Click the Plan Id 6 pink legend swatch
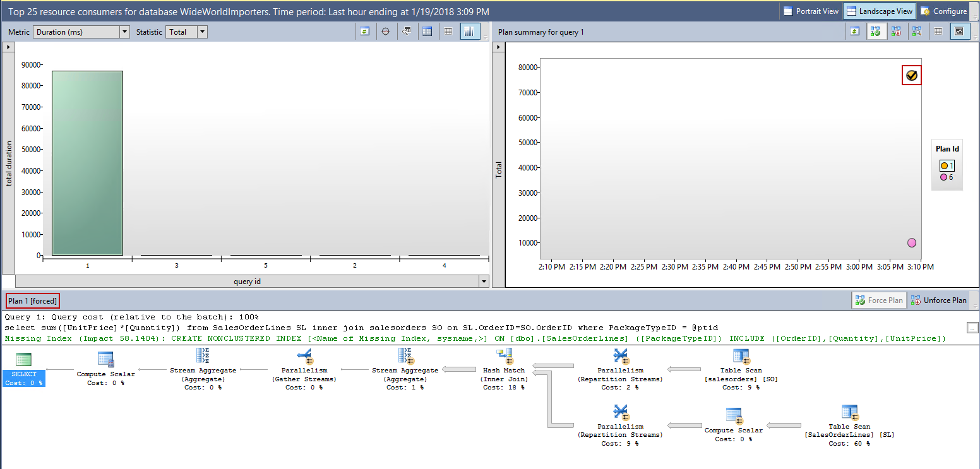Image resolution: width=980 pixels, height=469 pixels. click(x=944, y=177)
